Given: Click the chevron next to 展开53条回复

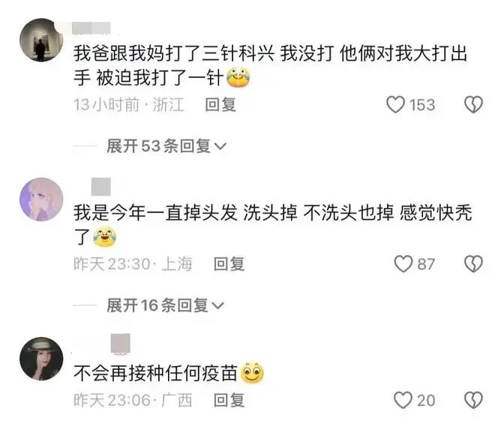Looking at the screenshot, I should (x=220, y=147).
